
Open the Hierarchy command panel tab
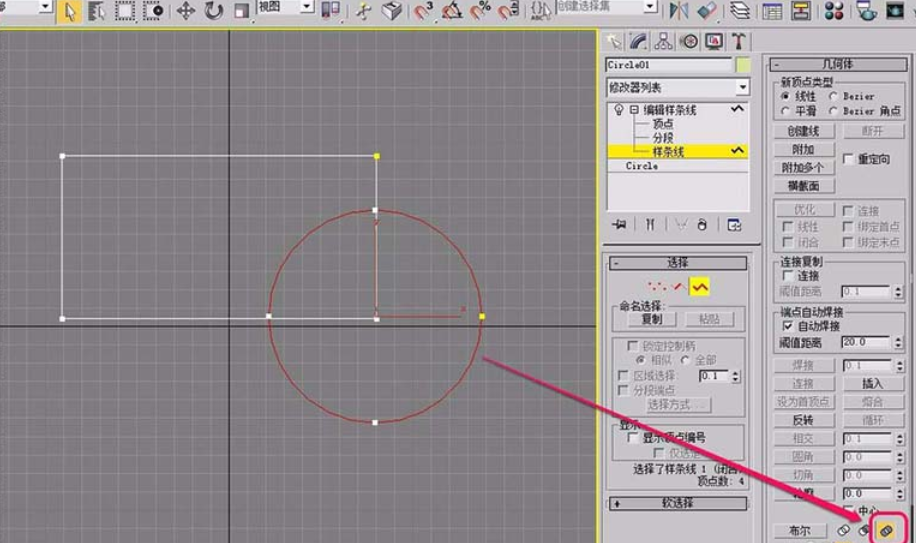pos(663,41)
